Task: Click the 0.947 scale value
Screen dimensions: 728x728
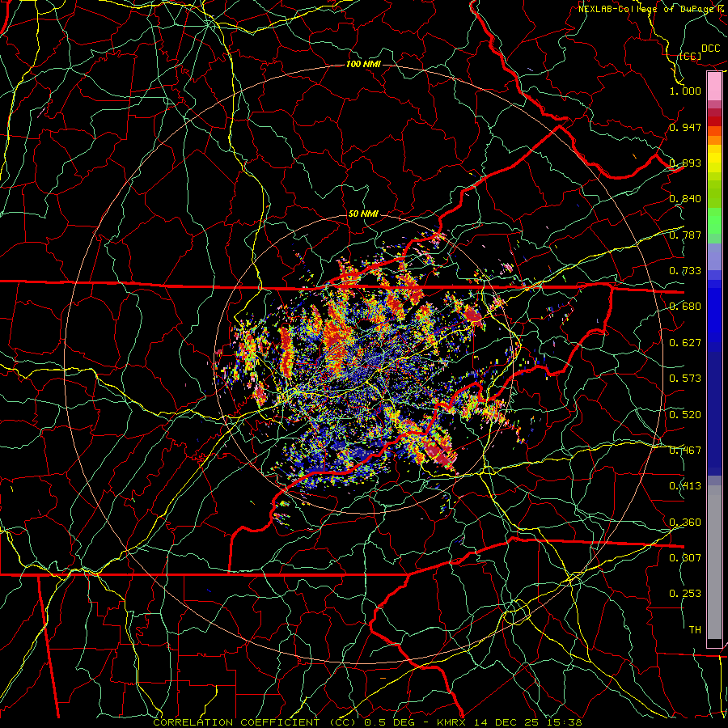Action: (685, 127)
